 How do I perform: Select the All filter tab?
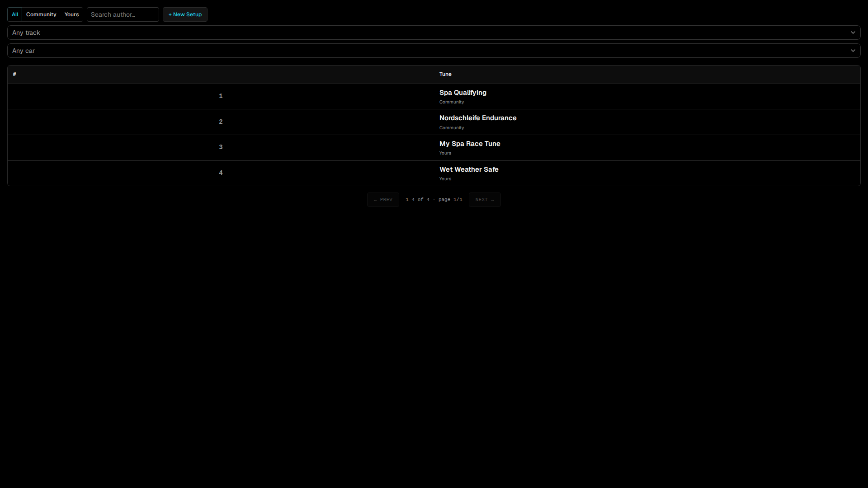15,14
